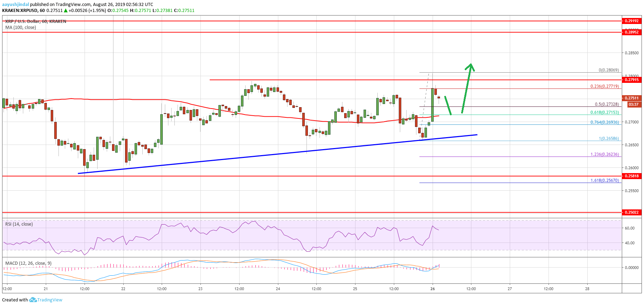Click the open value O:0.27545 in header

pos(118,11)
